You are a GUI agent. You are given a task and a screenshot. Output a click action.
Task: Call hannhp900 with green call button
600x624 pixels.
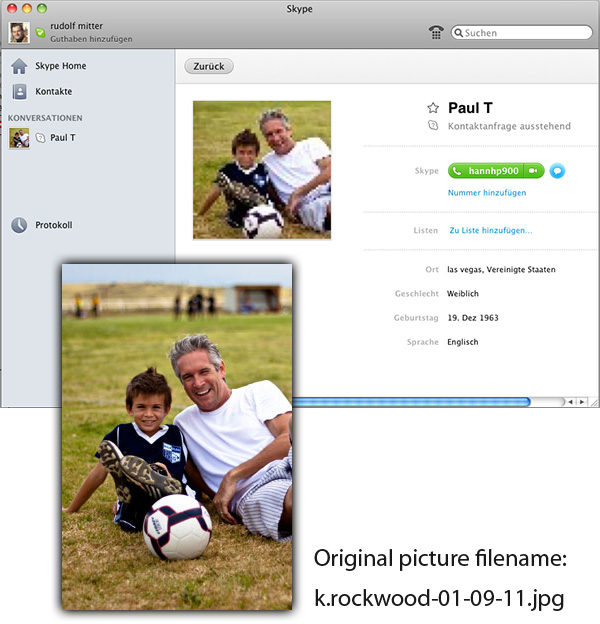click(486, 171)
